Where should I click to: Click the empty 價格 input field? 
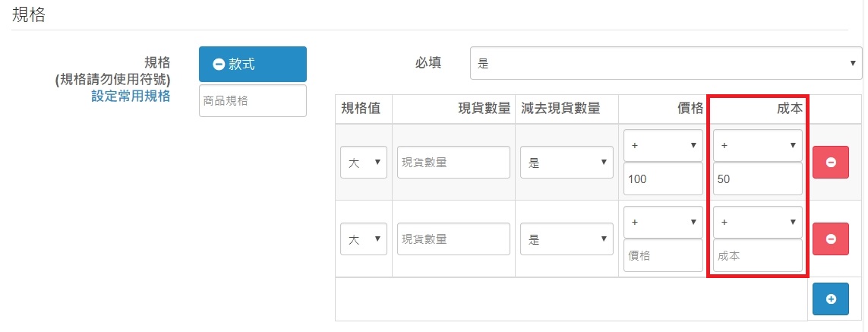pyautogui.click(x=663, y=256)
